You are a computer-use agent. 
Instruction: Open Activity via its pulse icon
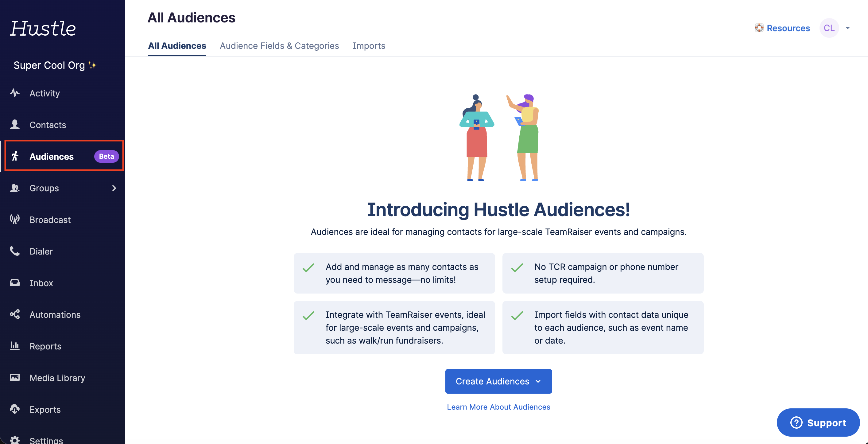14,93
